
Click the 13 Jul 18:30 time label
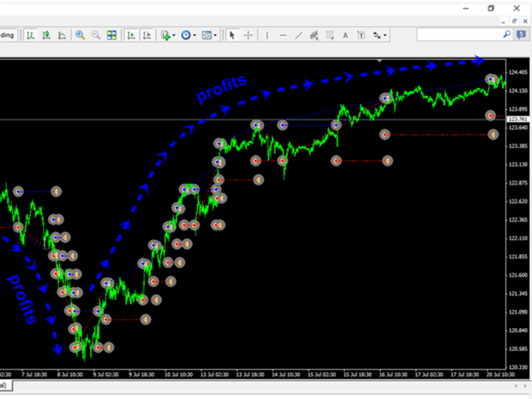tap(250, 375)
